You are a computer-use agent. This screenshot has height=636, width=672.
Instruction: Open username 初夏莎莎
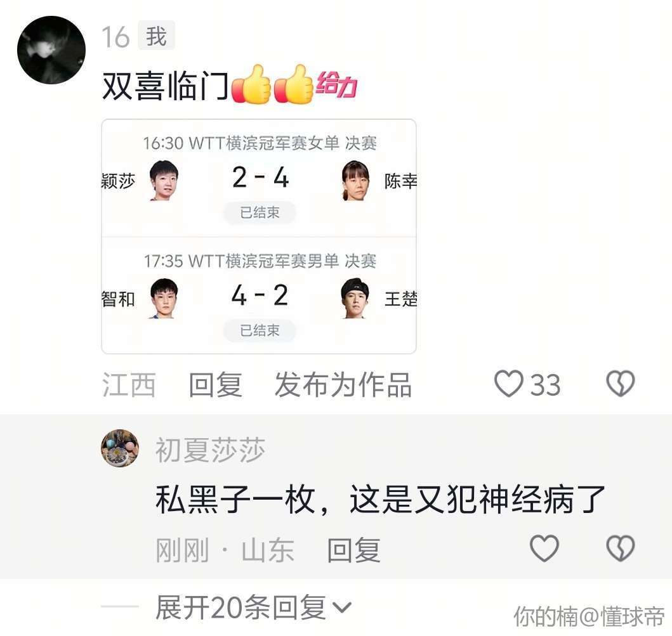(210, 450)
